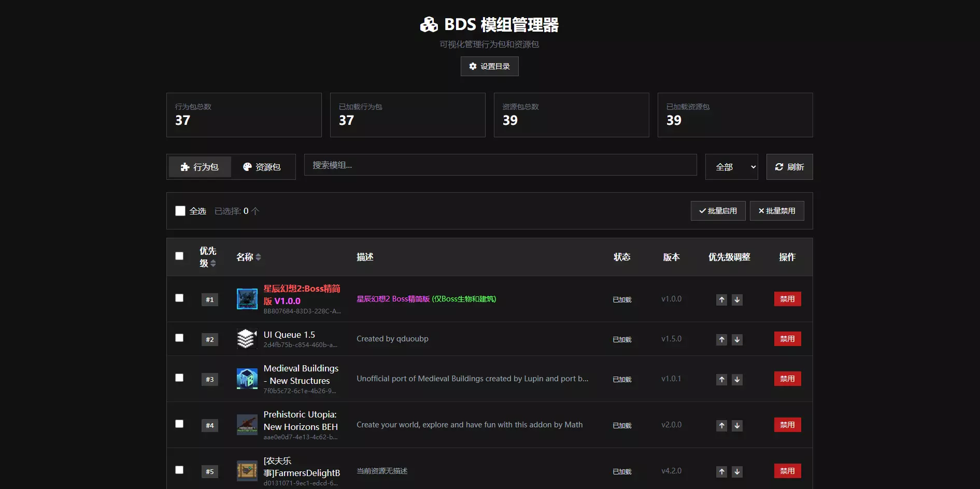Tick the 全选 select-all checkbox
The image size is (980, 489).
[180, 211]
